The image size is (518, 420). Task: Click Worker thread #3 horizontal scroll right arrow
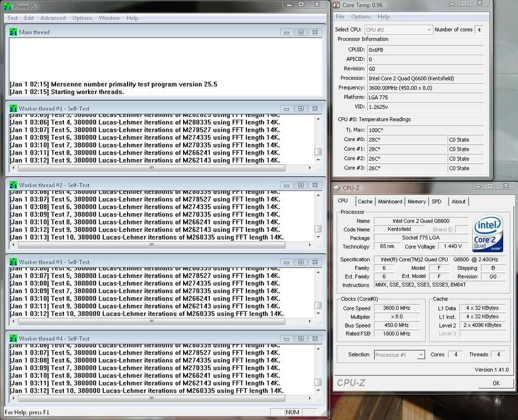click(x=310, y=321)
